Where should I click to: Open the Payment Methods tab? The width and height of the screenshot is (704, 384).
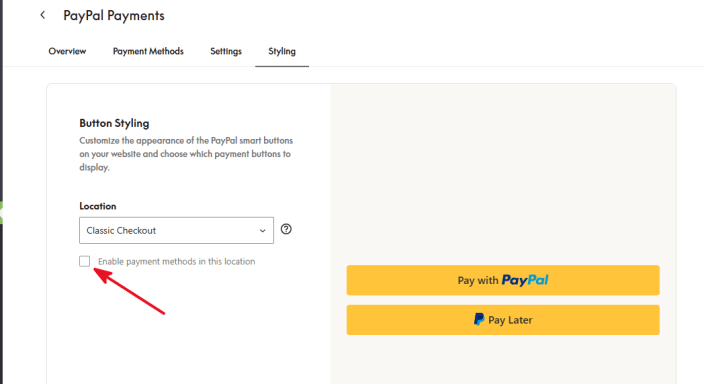[148, 51]
